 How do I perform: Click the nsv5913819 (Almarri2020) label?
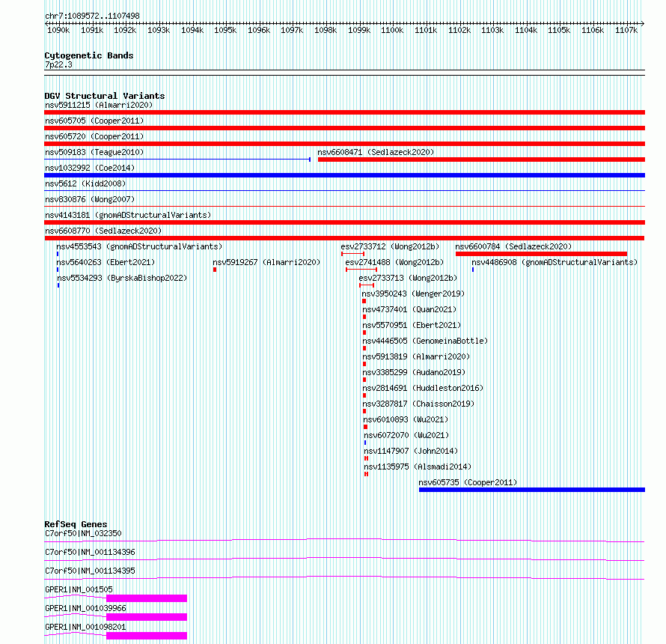pos(416,356)
